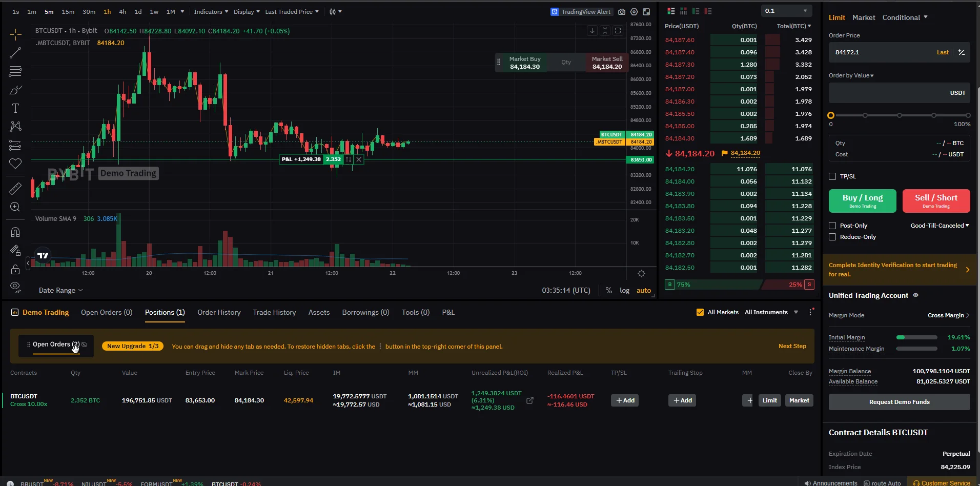Toggle log scale on the chart
The width and height of the screenshot is (980, 486).
click(x=624, y=290)
